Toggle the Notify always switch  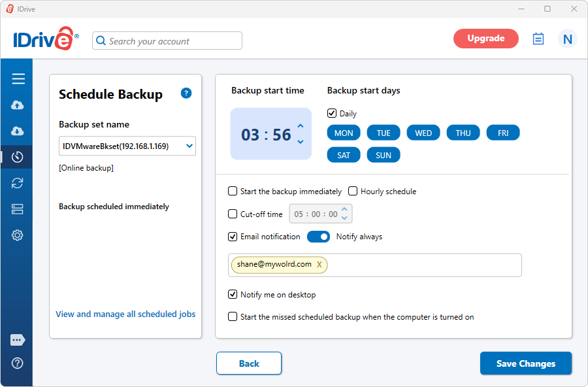point(318,237)
